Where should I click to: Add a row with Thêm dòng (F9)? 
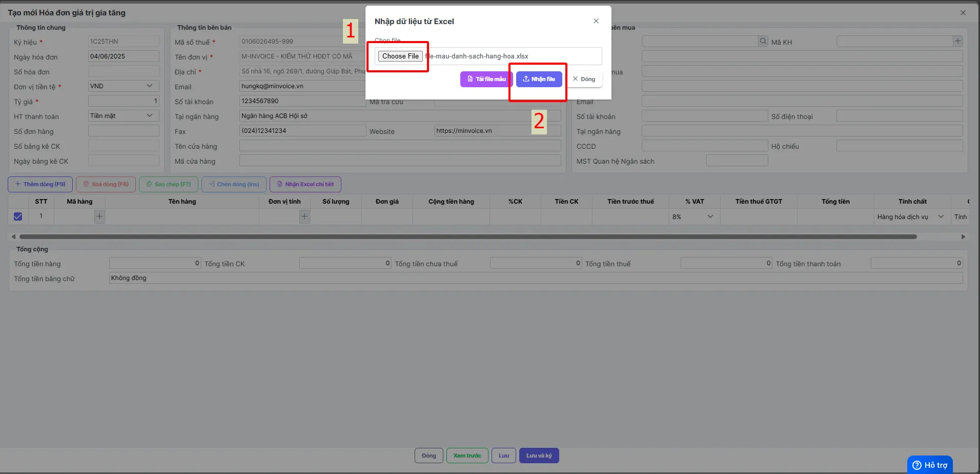pyautogui.click(x=40, y=184)
